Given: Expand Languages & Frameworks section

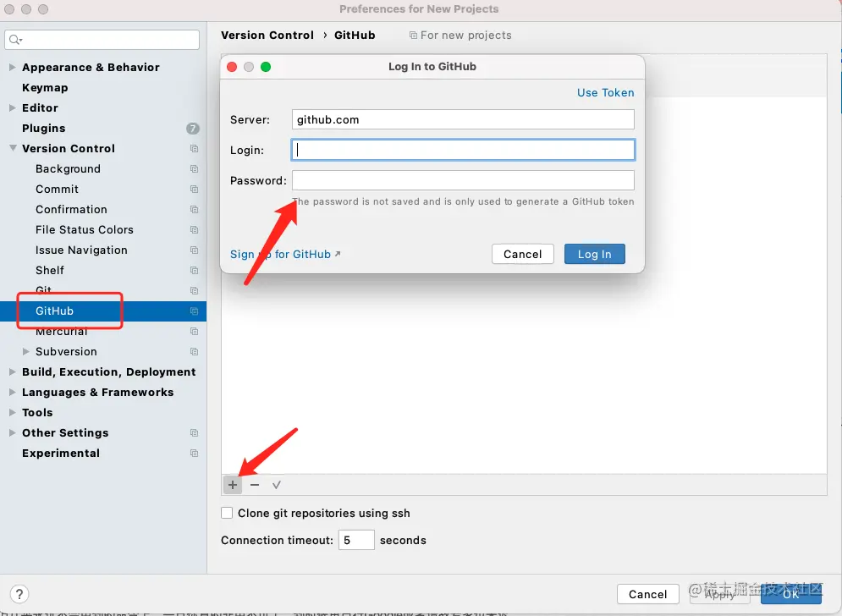Looking at the screenshot, I should tap(12, 392).
